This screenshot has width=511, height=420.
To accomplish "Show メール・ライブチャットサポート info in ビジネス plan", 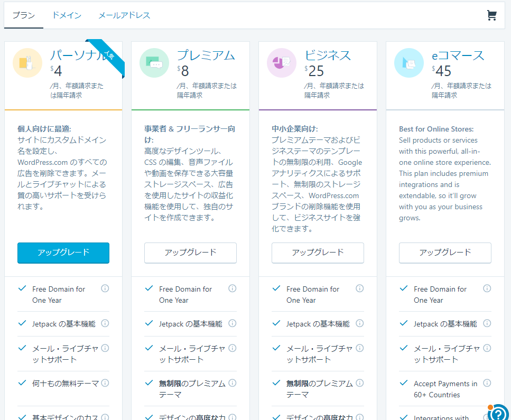I will 360,348.
